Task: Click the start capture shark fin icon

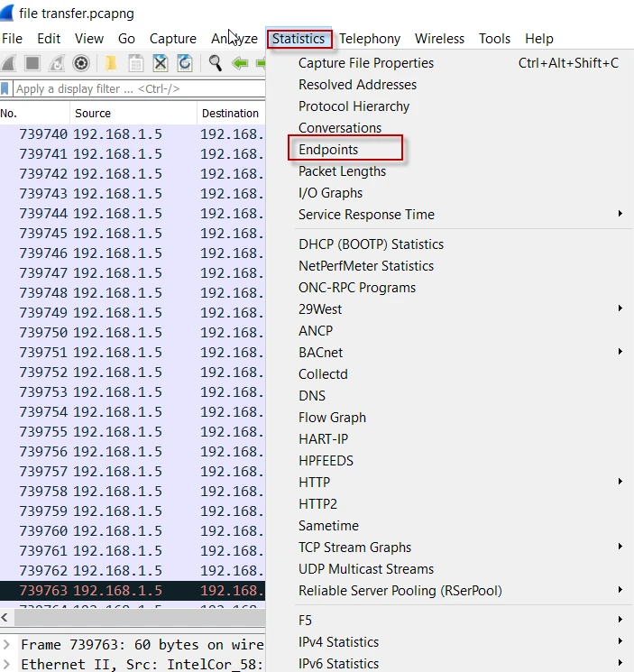Action: click(x=9, y=63)
